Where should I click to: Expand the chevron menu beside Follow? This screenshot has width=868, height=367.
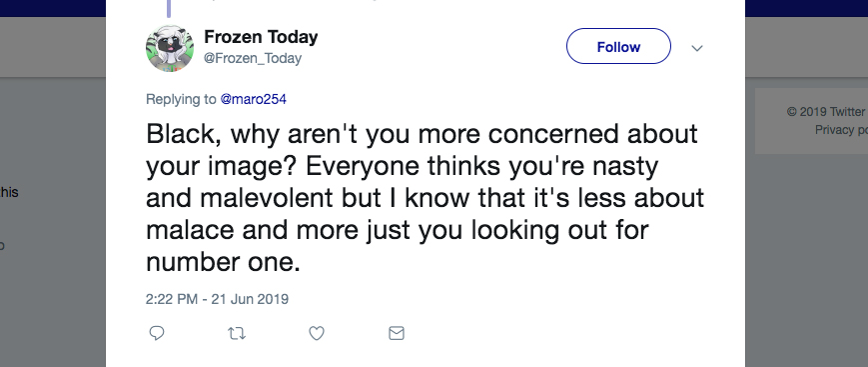[x=697, y=48]
